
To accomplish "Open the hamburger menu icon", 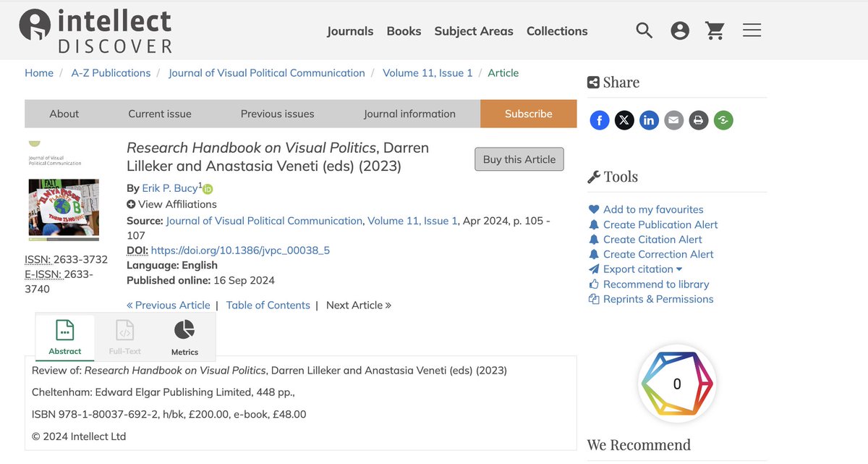I will [x=752, y=30].
